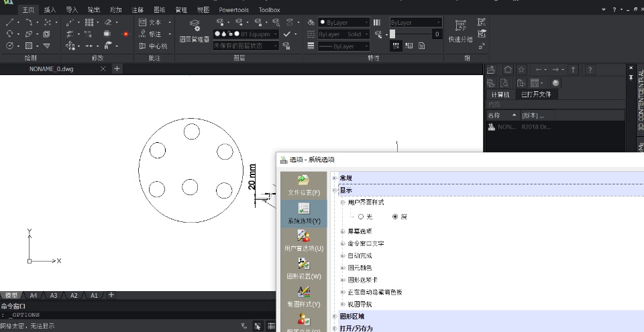Open the 标注 dimension tool

tap(150, 34)
